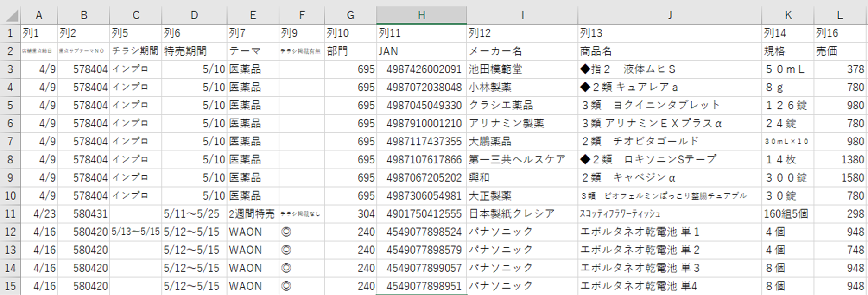The image size is (868, 295).
Task: Click JAN cell 4987426002091
Action: [x=421, y=69]
